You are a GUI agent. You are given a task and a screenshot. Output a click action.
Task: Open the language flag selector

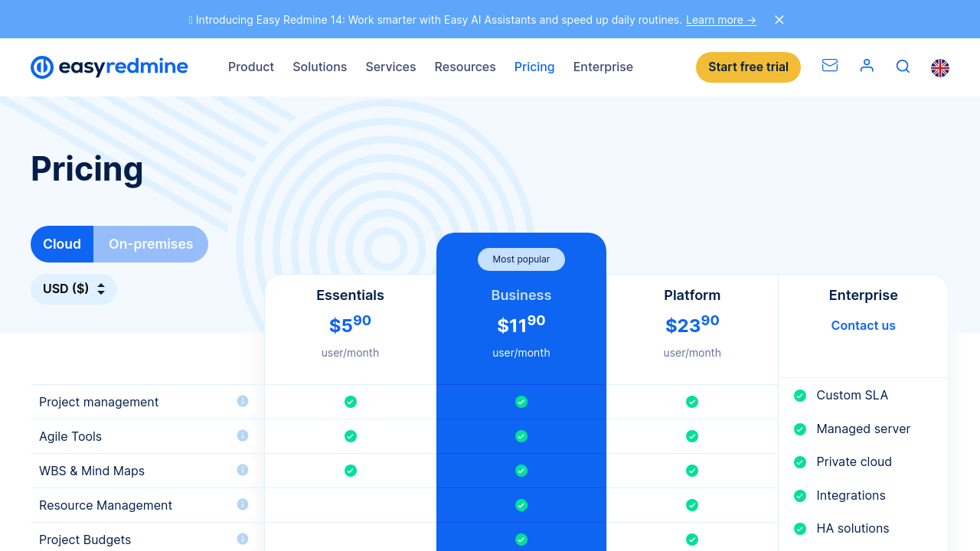940,68
